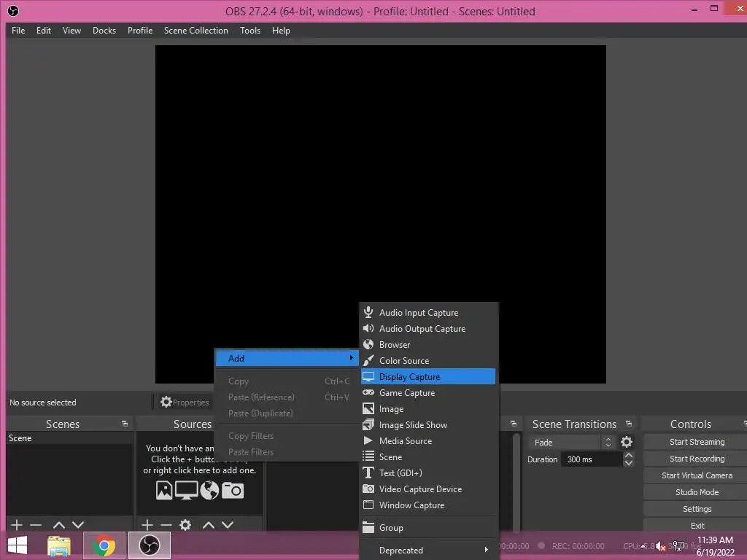The height and width of the screenshot is (560, 747).
Task: Click the mixer vertical scrollbar
Action: point(516,481)
